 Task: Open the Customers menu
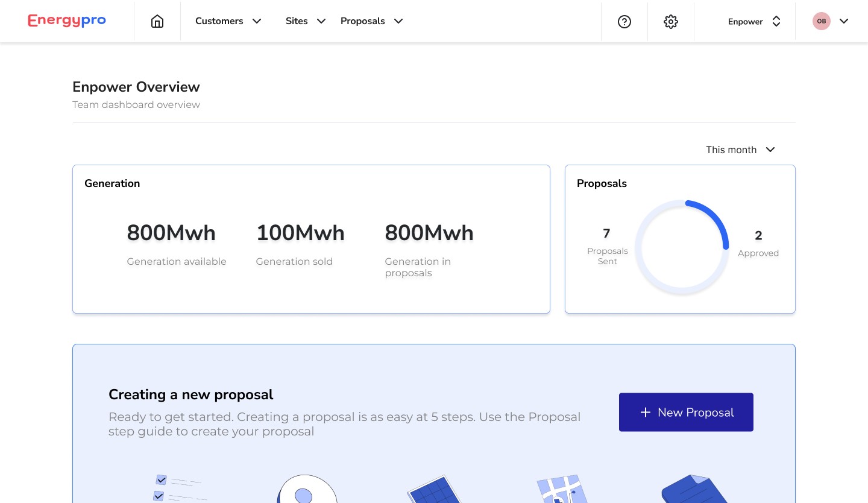[228, 21]
